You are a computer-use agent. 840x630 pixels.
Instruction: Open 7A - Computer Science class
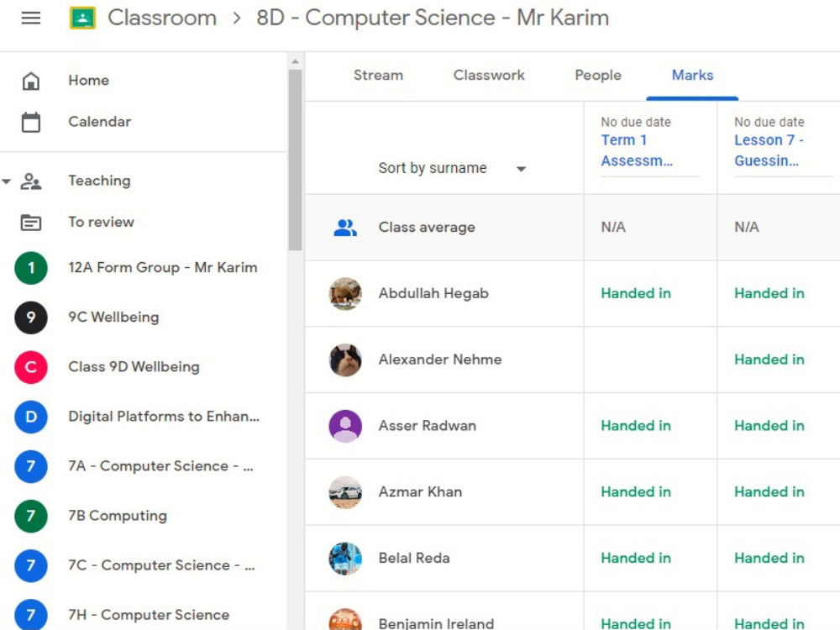tap(160, 466)
